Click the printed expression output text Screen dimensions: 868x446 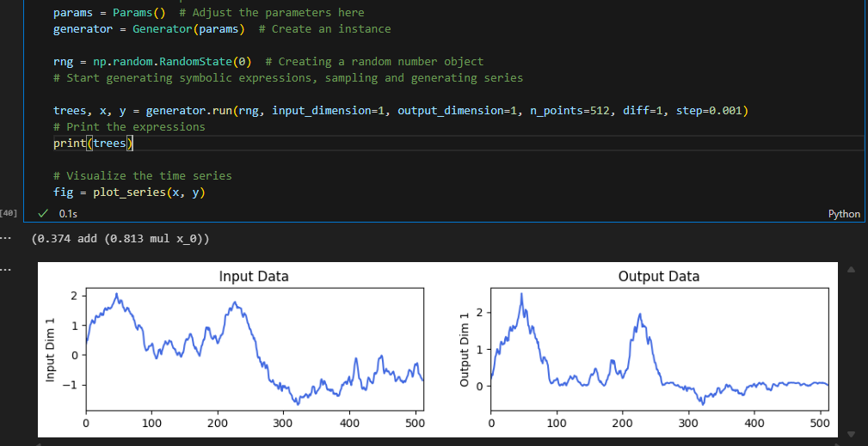point(120,238)
